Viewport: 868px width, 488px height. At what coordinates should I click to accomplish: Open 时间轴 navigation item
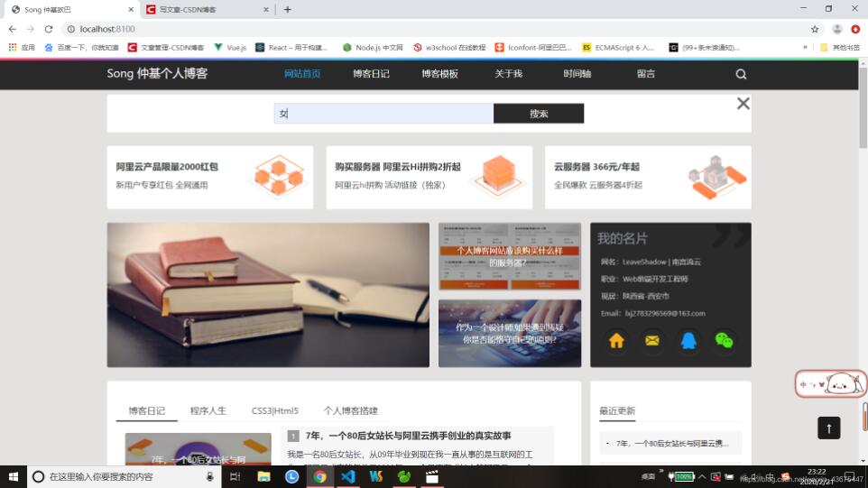click(x=577, y=74)
